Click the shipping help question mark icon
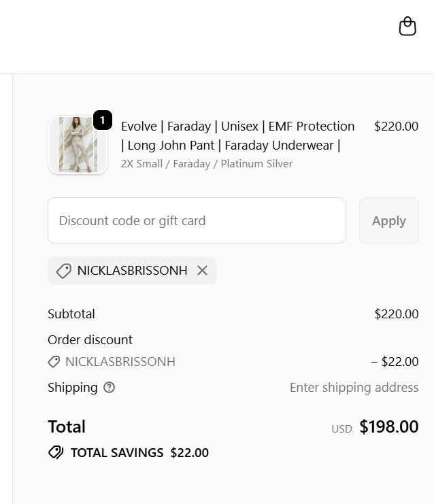The height and width of the screenshot is (504, 434). coord(109,388)
